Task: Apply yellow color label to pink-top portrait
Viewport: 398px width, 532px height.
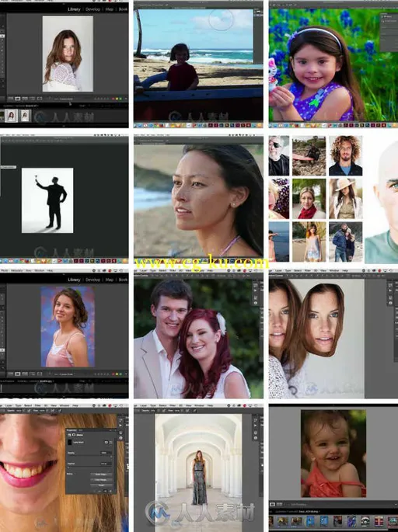Action: pos(117,374)
